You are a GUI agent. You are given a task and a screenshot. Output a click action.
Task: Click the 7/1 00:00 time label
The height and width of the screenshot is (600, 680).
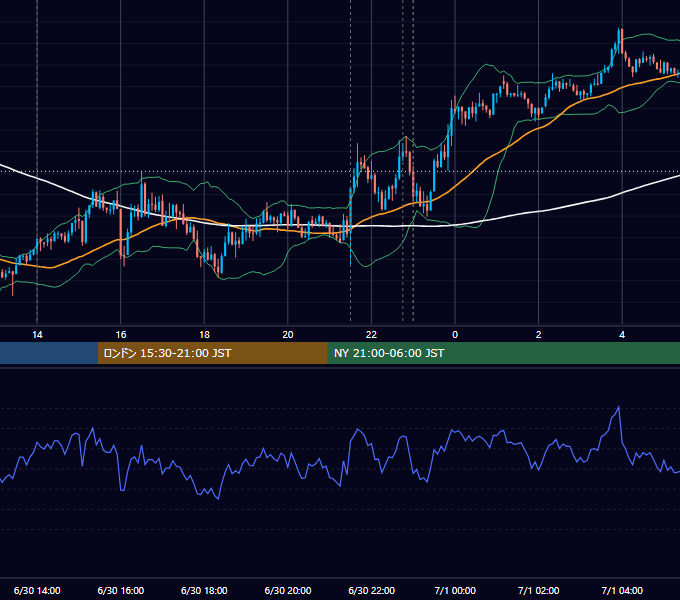pyautogui.click(x=455, y=590)
